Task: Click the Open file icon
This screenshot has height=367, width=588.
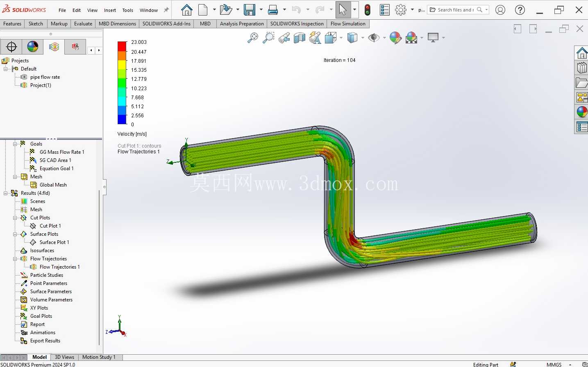Action: (225, 9)
